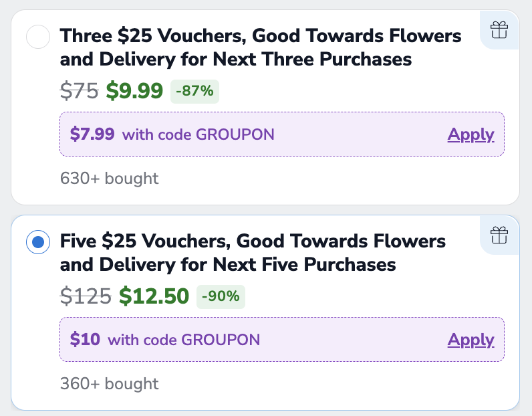532x416 pixels.
Task: Click the gift icon on Five Vouchers option
Action: (x=499, y=235)
